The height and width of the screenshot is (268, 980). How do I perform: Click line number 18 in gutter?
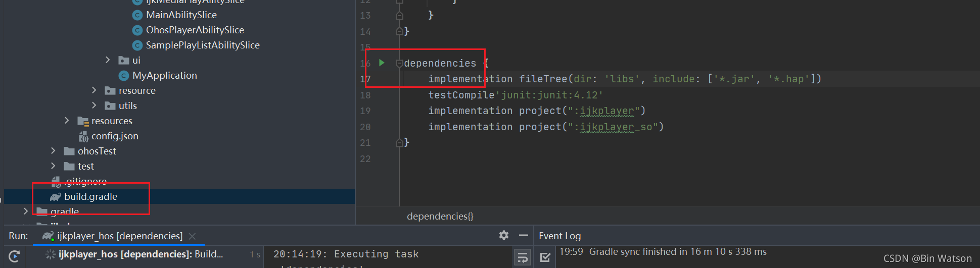click(x=365, y=95)
